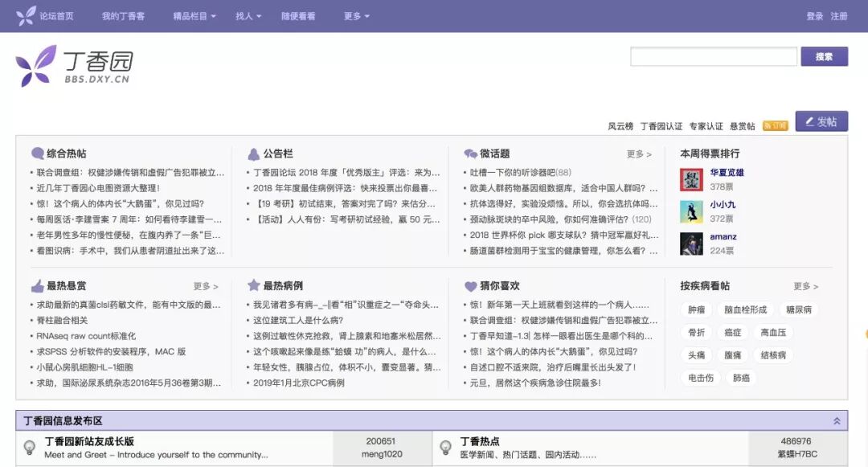Click the 微话题 chat bubbles icon
This screenshot has width=868, height=467.
470,154
